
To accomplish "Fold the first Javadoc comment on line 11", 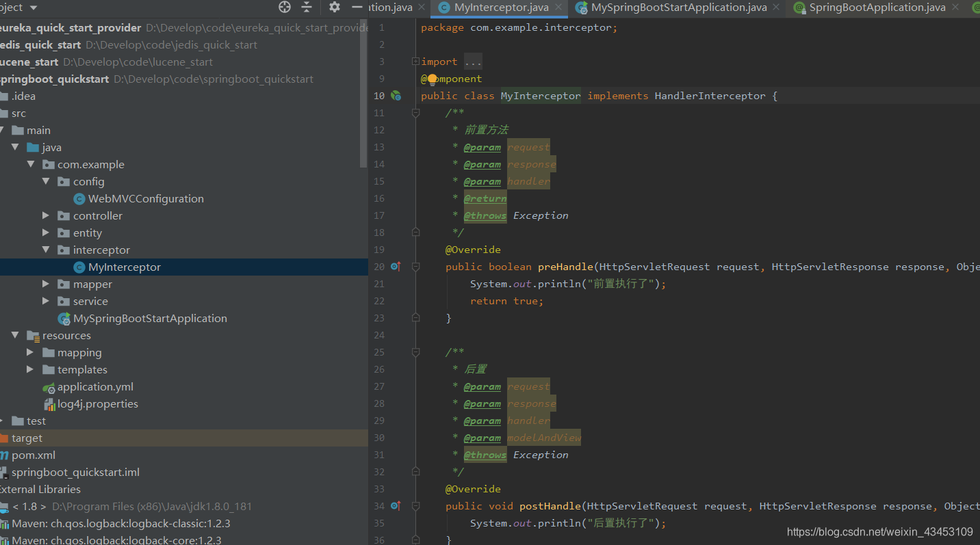I will (415, 113).
